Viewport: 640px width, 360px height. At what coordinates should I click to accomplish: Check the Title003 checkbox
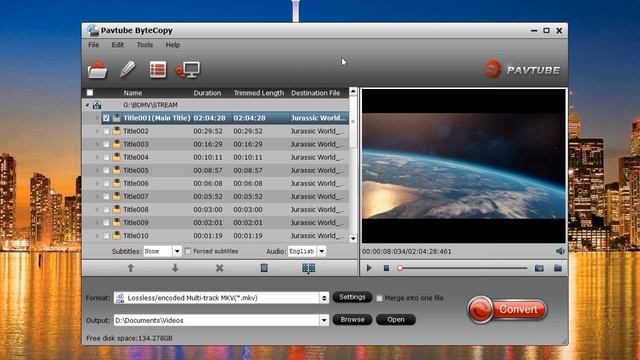(x=106, y=144)
